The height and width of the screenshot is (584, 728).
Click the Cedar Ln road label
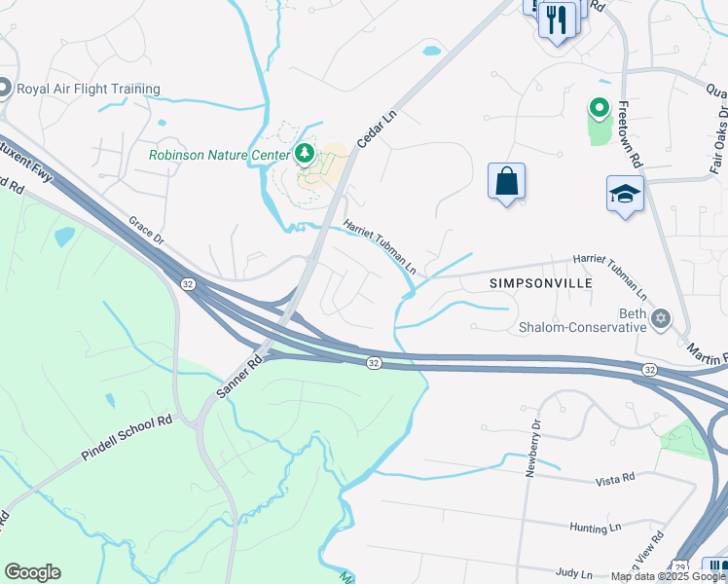[x=377, y=129]
